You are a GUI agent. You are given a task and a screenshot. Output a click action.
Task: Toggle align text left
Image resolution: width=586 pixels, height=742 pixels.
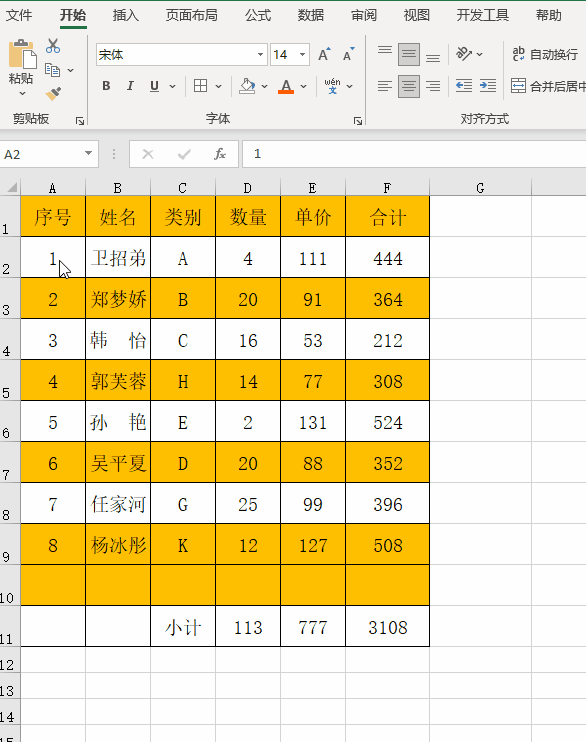385,86
